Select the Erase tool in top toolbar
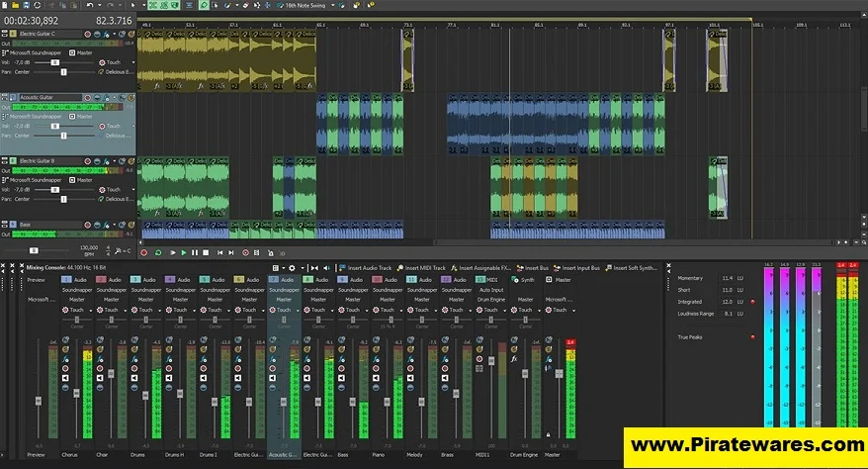The image size is (868, 469). coord(246,5)
